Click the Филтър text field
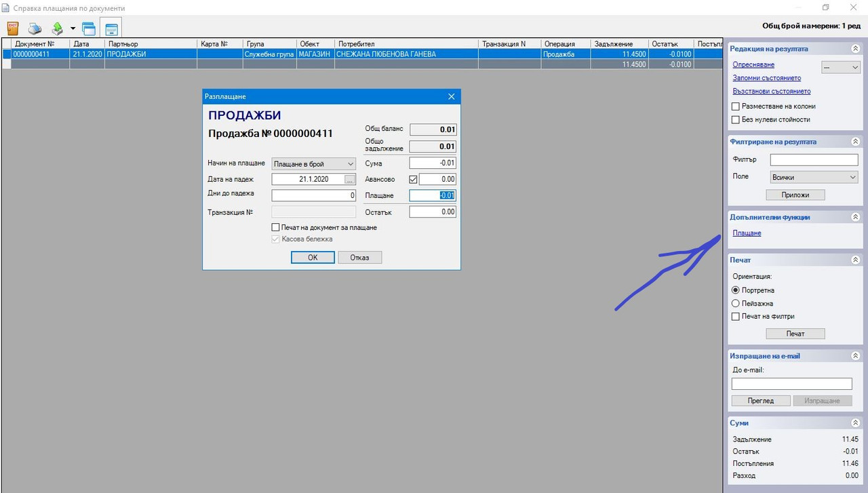The width and height of the screenshot is (868, 493). pyautogui.click(x=814, y=160)
